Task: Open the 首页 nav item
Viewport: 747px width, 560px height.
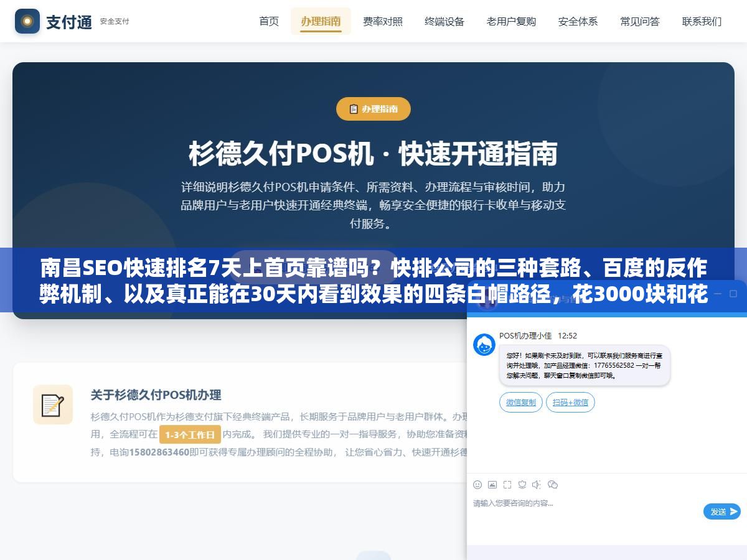Action: [269, 21]
